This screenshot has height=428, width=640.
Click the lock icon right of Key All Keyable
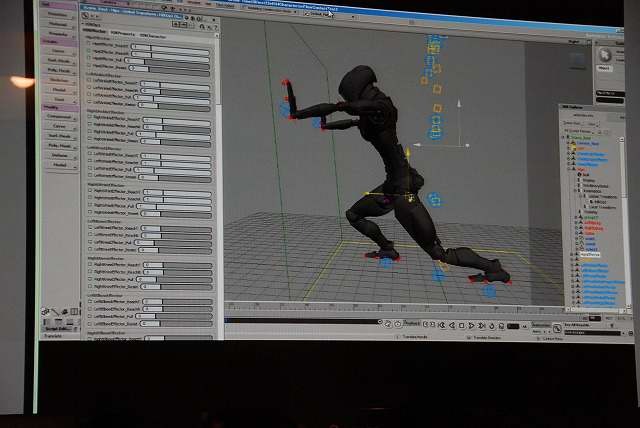click(611, 325)
